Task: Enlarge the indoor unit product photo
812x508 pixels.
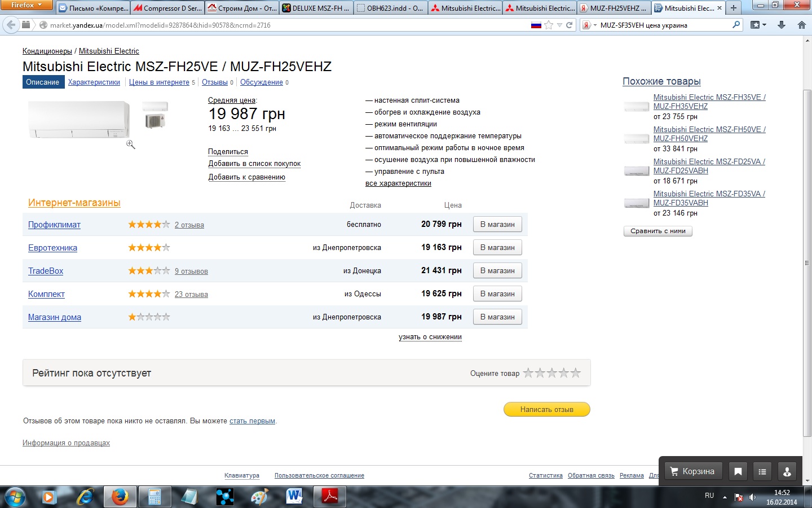Action: (x=78, y=119)
